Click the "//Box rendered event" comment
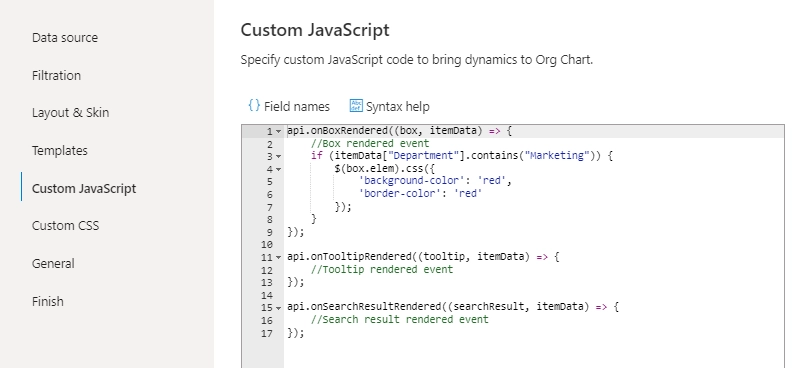 [370, 143]
